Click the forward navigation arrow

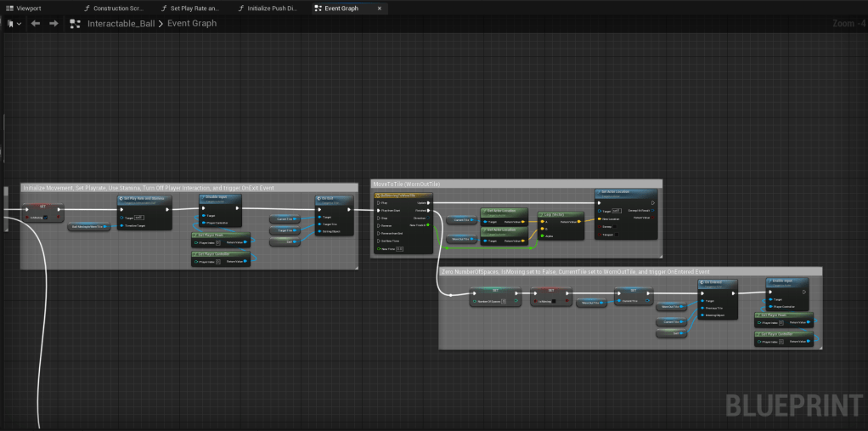(54, 24)
